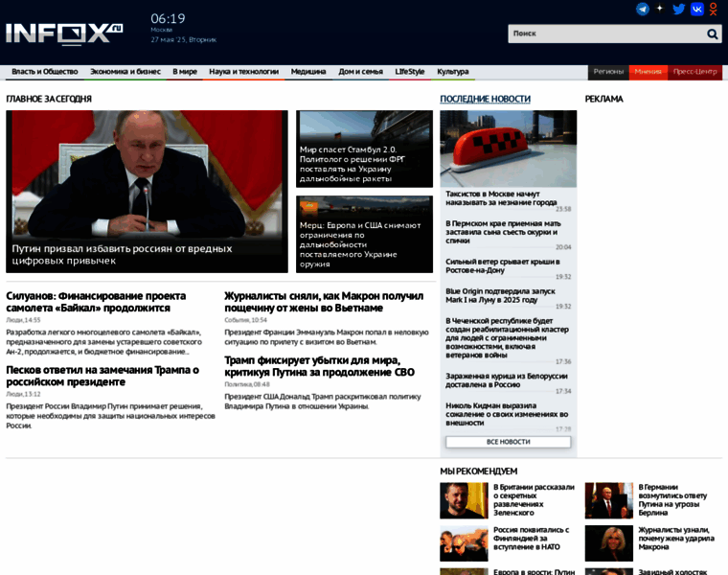Open the Регионы tab
Image resolution: width=728 pixels, height=575 pixels.
pyautogui.click(x=608, y=72)
